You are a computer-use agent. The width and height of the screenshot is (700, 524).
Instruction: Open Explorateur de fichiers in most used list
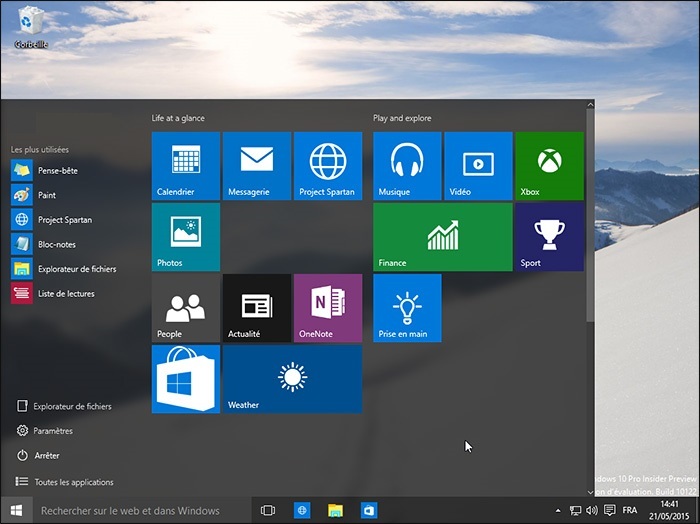pos(64,269)
